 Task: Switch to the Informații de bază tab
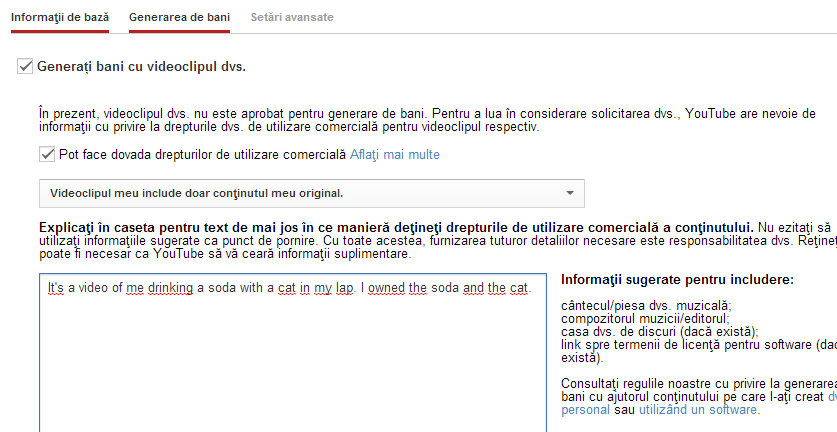pos(60,17)
